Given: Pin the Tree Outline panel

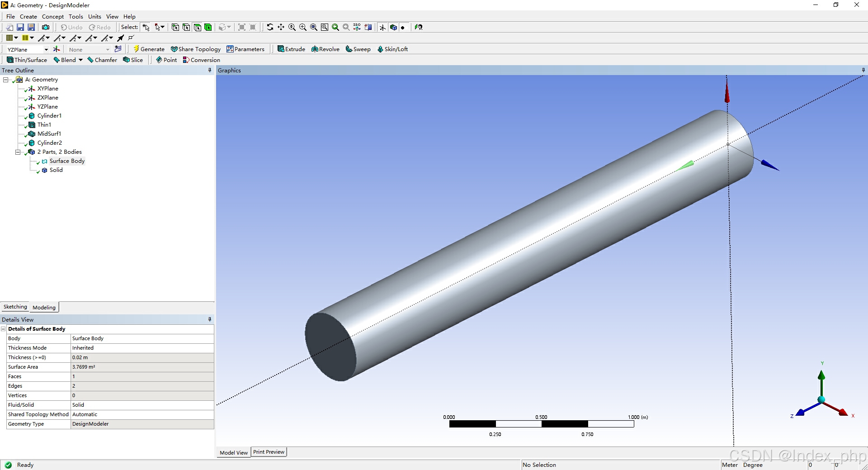Looking at the screenshot, I should (210, 70).
